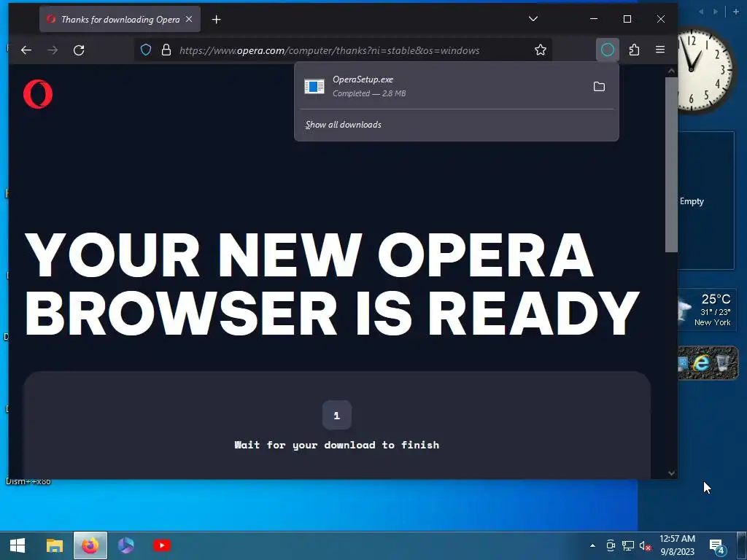
Task: Click the taskbar clock showing 12:57 AM
Action: pos(677,545)
